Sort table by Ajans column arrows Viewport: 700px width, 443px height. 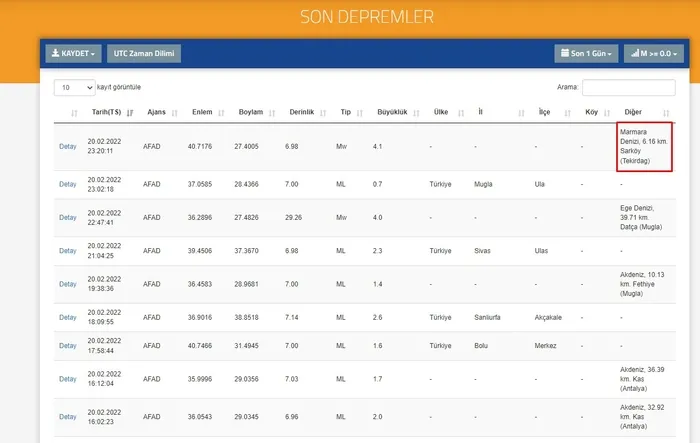[175, 113]
